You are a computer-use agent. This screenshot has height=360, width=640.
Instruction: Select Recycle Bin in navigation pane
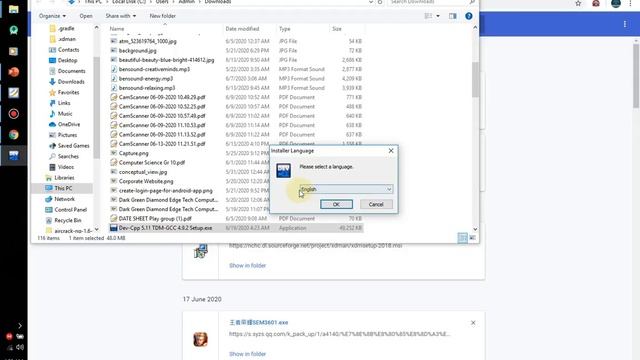pyautogui.click(x=63, y=220)
